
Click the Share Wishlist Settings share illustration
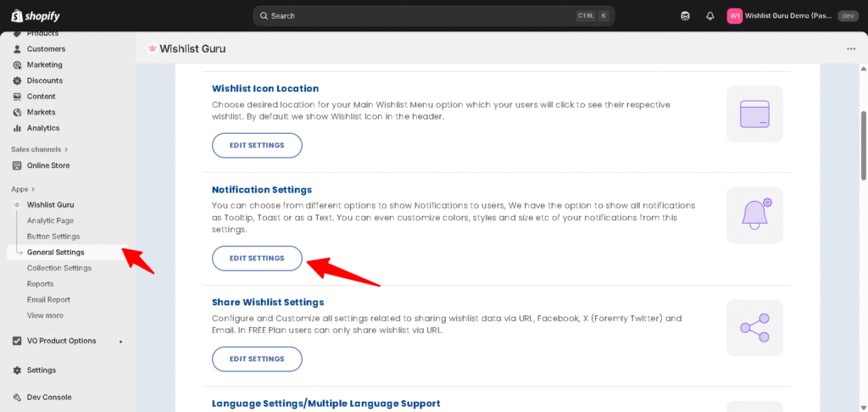pos(754,326)
